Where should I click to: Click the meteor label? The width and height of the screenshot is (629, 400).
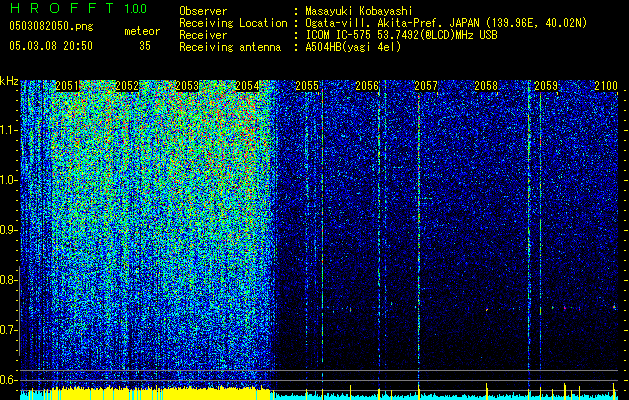pos(142,31)
